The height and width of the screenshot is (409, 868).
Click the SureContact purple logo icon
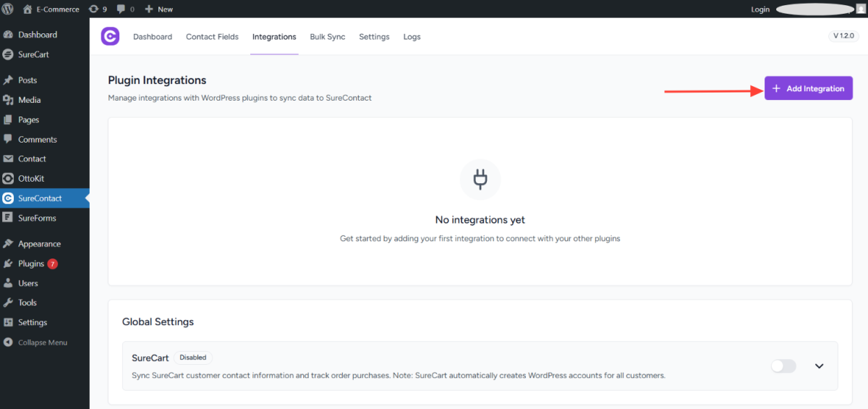tap(110, 36)
